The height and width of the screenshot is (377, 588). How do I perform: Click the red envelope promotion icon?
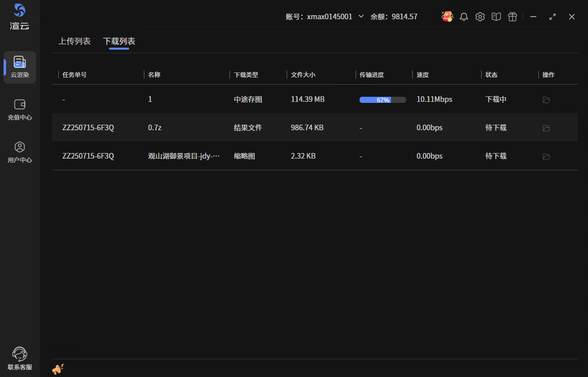point(447,17)
